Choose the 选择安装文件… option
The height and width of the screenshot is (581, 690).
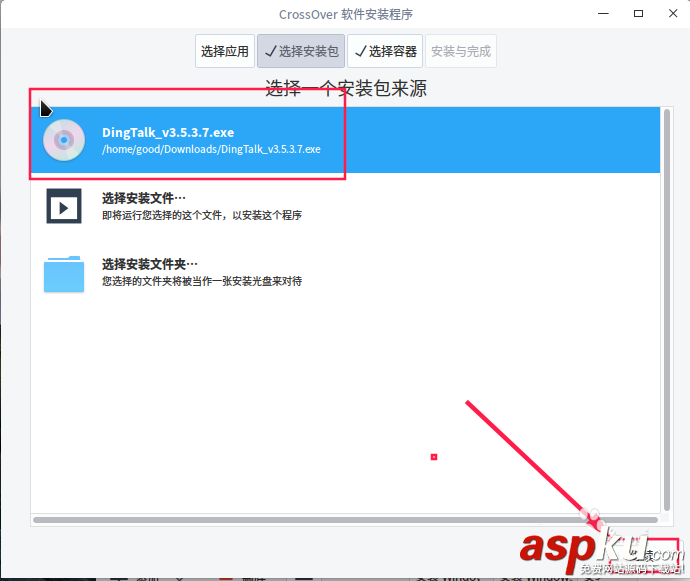pos(345,206)
